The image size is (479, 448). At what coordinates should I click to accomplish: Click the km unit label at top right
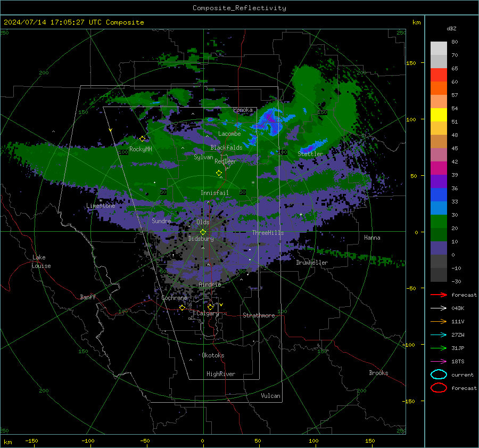point(416,22)
